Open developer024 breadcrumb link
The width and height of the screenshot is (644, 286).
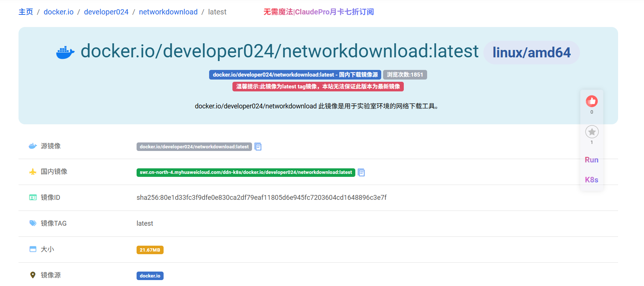(x=106, y=12)
